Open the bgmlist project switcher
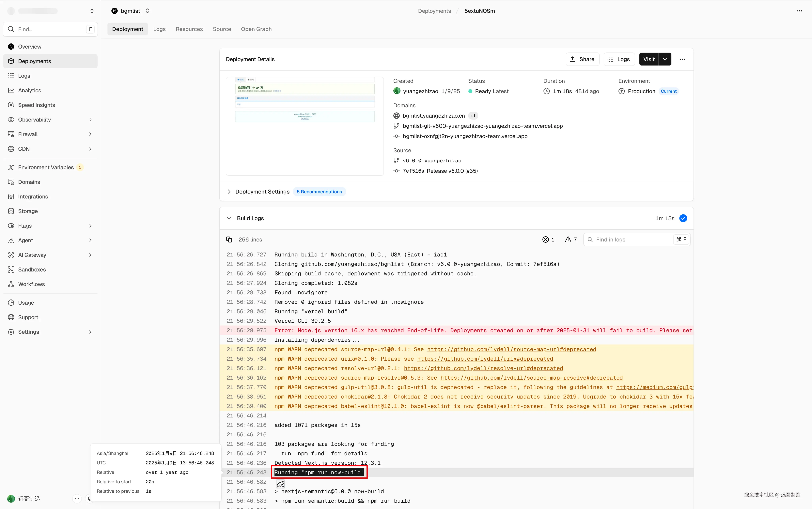The image size is (812, 509). [148, 11]
